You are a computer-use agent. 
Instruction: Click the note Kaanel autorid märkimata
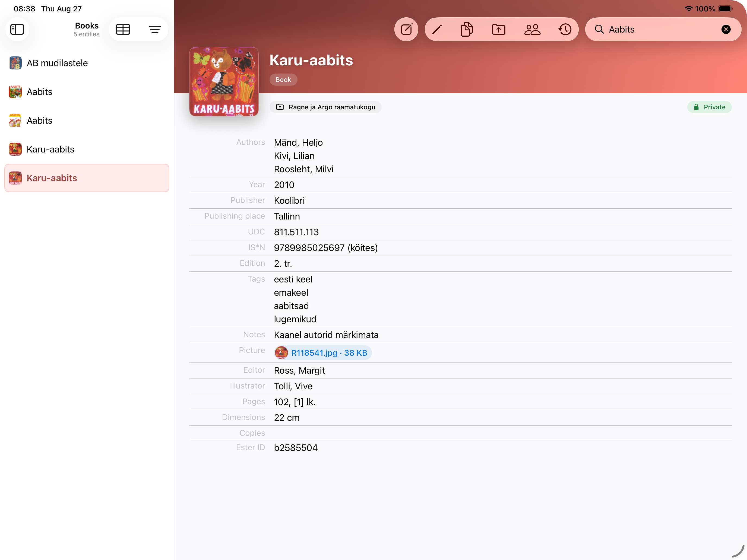[326, 335]
